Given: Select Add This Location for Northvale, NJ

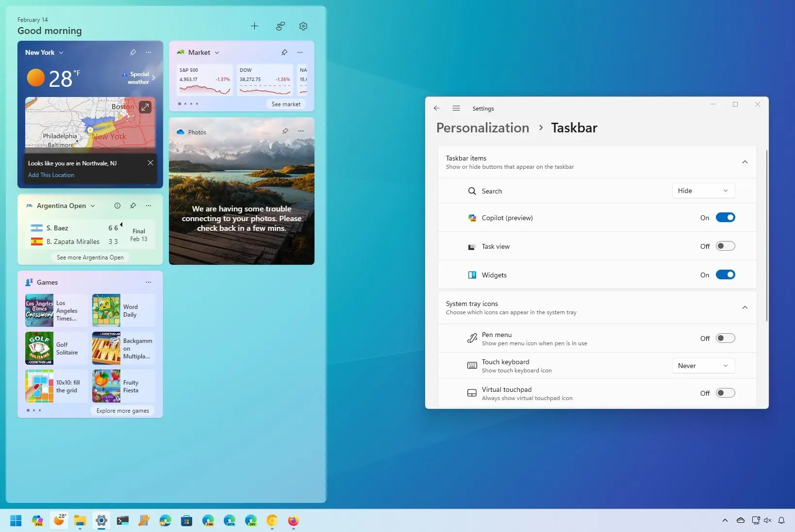Looking at the screenshot, I should click(51, 175).
